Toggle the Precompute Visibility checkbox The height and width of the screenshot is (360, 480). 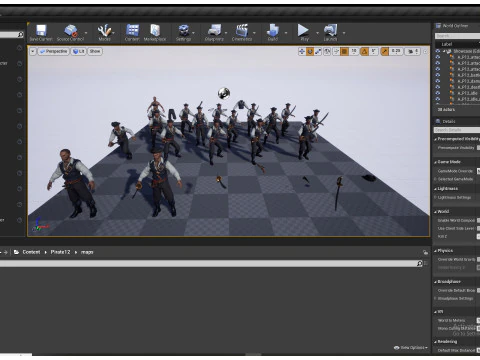click(x=478, y=148)
